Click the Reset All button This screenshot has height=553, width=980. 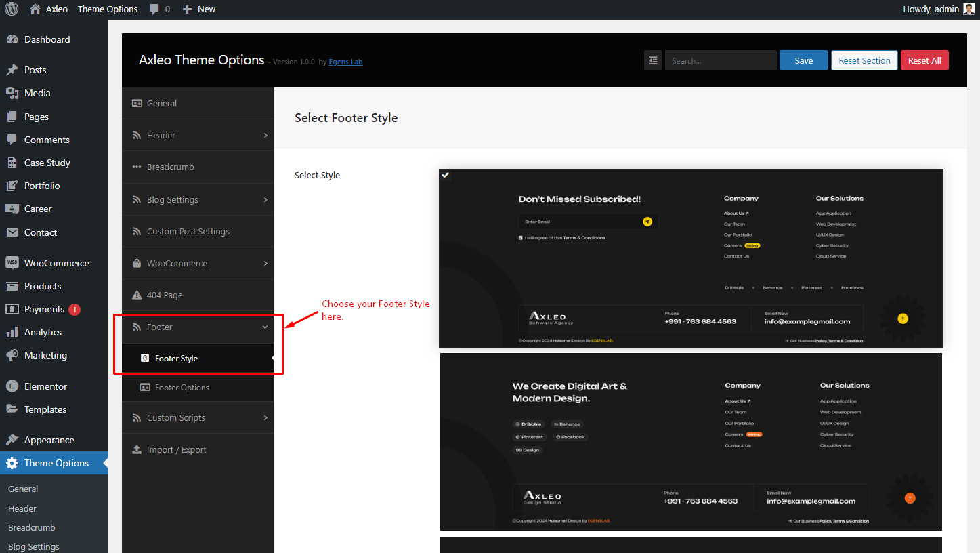924,60
